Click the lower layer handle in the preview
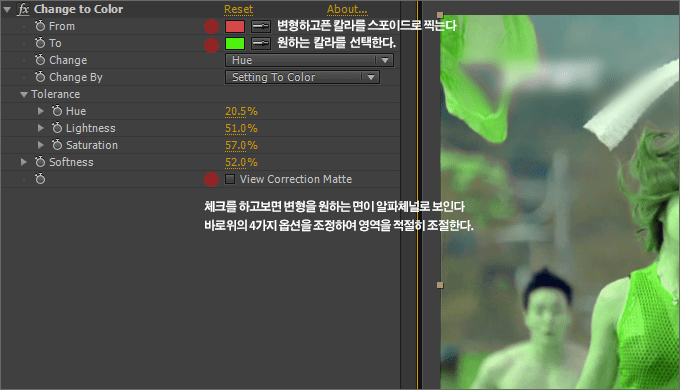Image resolution: width=680 pixels, height=390 pixels. pyautogui.click(x=440, y=285)
